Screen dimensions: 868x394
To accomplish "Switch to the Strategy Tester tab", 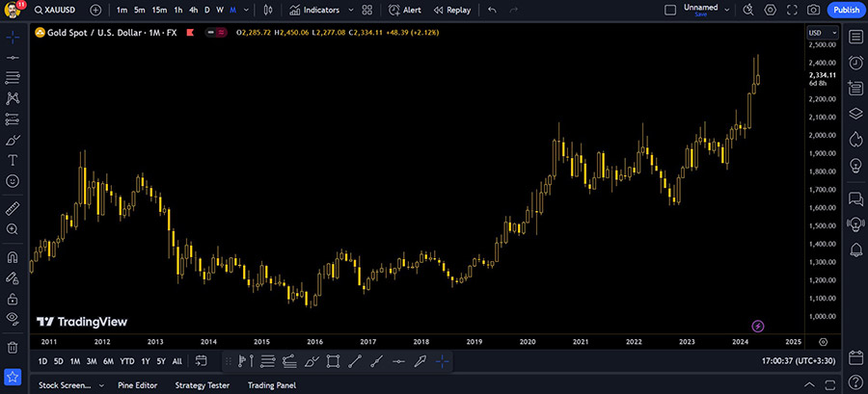I will pyautogui.click(x=202, y=385).
